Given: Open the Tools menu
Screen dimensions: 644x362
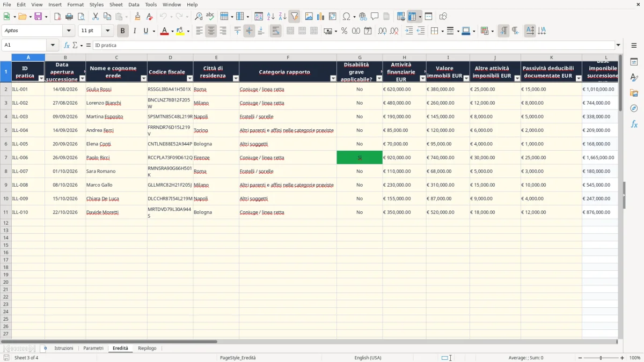Looking at the screenshot, I should click(151, 4).
